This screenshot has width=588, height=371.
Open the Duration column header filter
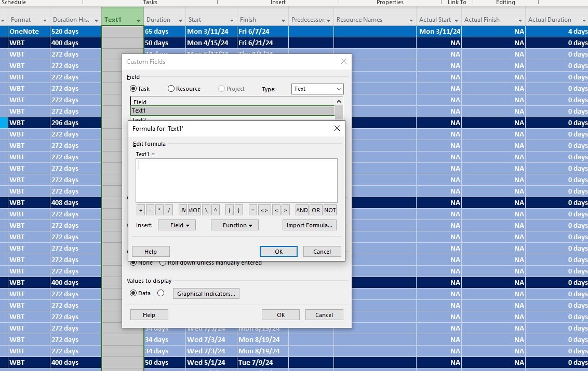point(180,19)
